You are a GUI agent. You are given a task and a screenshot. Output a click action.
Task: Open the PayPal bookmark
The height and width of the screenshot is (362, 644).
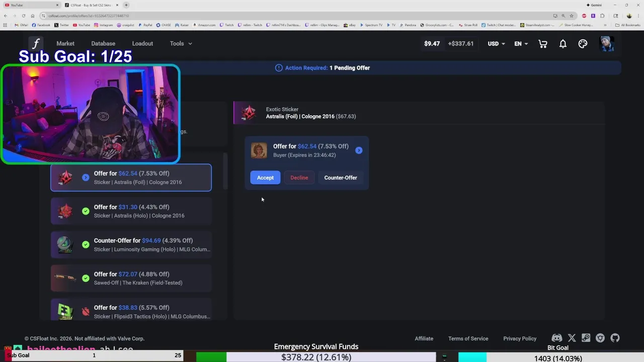point(145,25)
